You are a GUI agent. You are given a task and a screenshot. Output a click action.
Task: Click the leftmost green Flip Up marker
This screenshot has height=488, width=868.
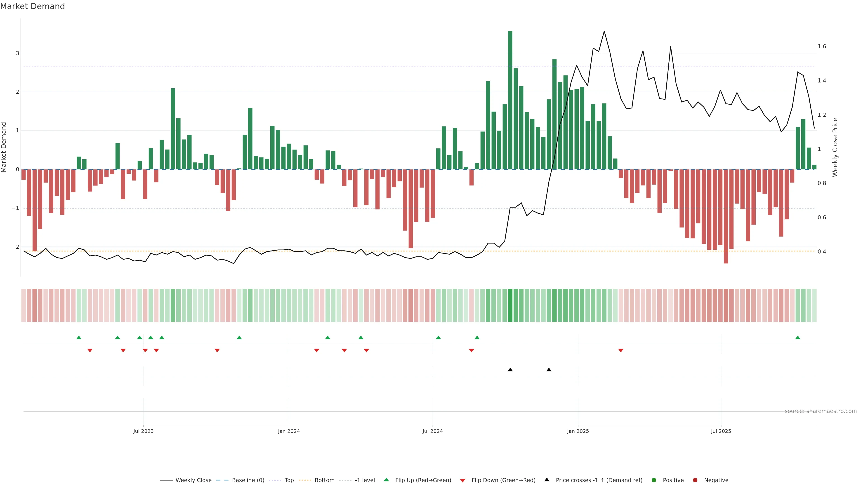(x=79, y=338)
